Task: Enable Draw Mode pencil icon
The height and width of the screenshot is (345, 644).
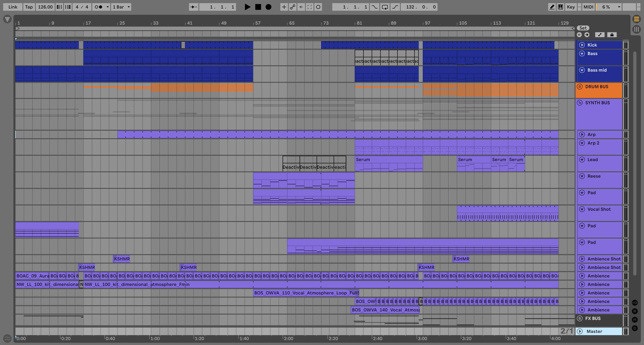Action: coord(552,7)
